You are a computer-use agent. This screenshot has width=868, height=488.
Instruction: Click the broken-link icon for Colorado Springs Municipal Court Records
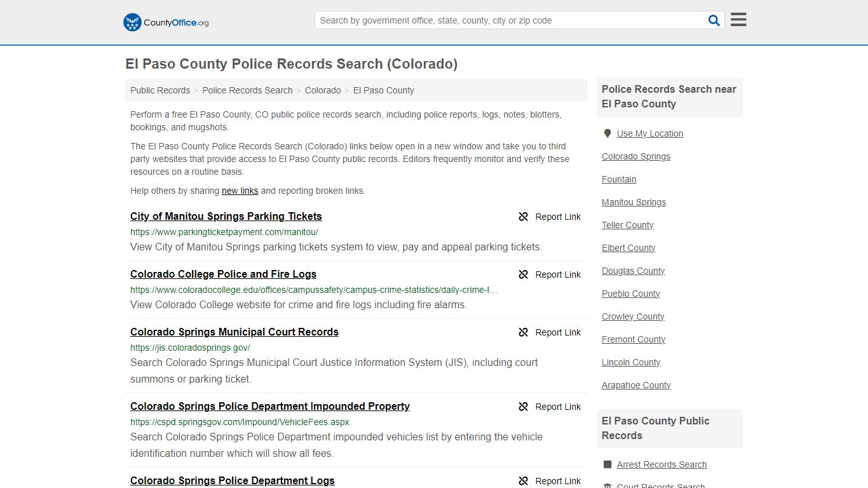524,332
